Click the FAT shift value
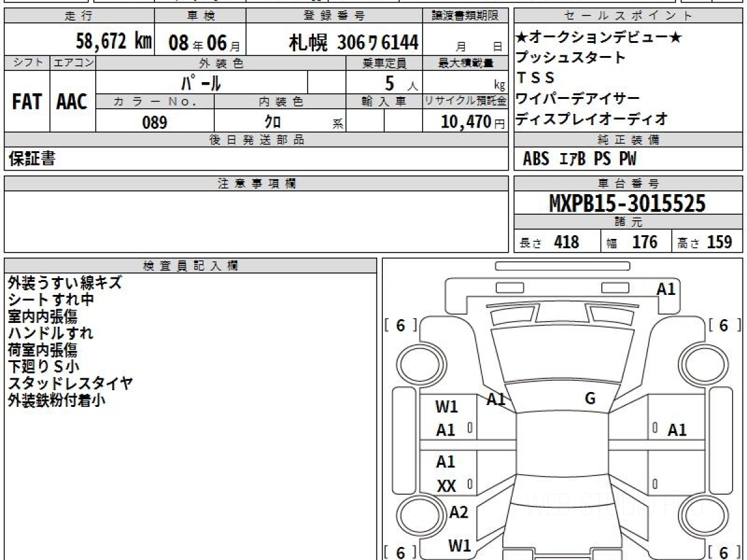The image size is (747, 560). 27,103
